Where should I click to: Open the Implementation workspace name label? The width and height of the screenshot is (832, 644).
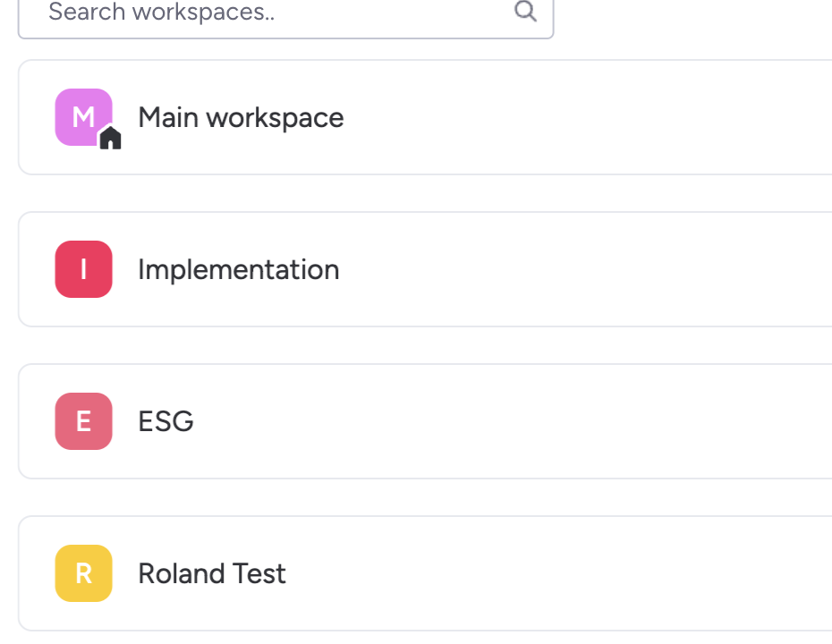point(239,269)
